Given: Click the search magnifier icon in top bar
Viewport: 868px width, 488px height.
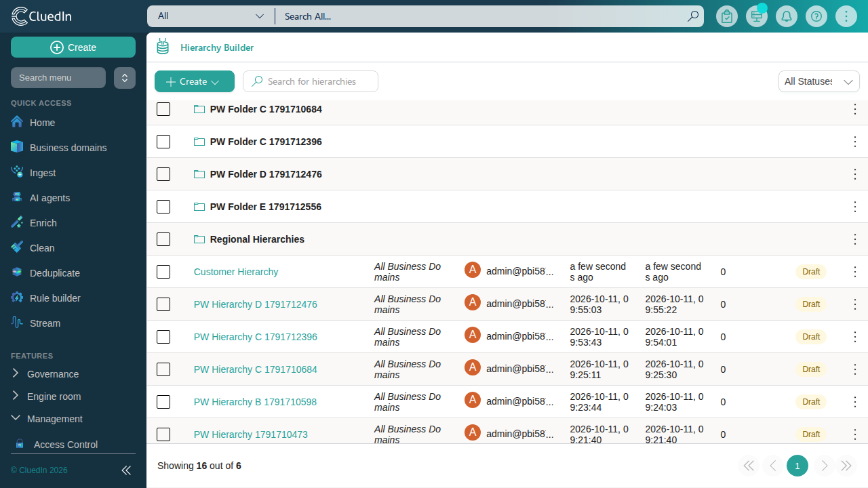Looking at the screenshot, I should pyautogui.click(x=693, y=16).
